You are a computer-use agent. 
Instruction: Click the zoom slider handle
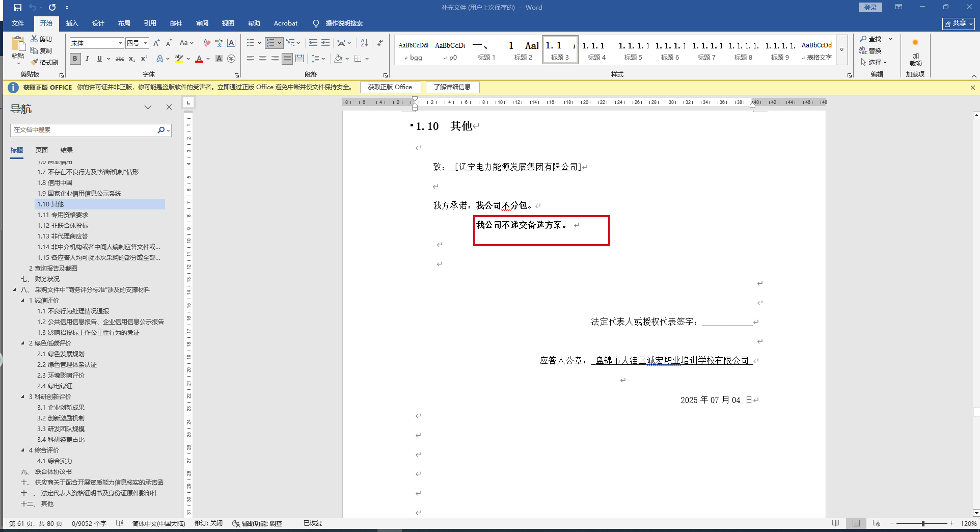[x=923, y=523]
